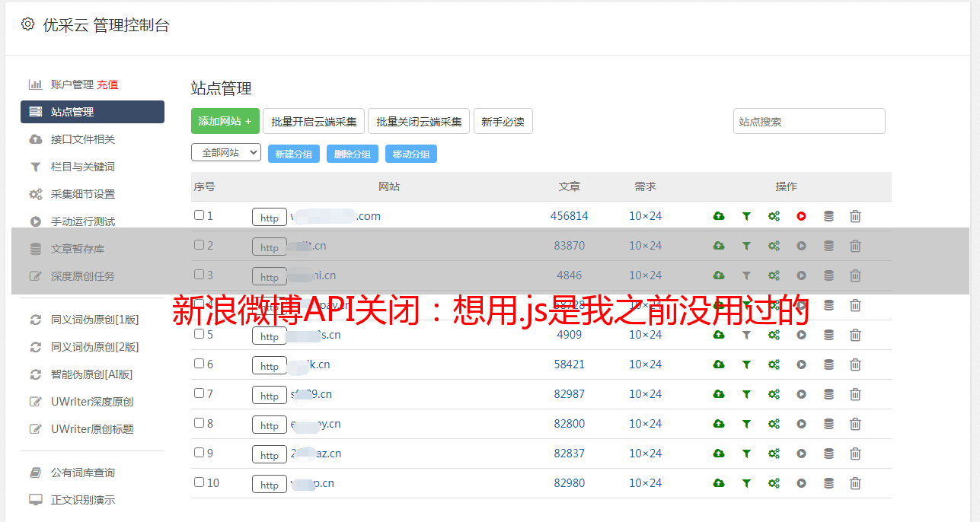Screen dimensions: 980x522
Task: Open 账户管理 in the sidebar
Action: coord(72,84)
